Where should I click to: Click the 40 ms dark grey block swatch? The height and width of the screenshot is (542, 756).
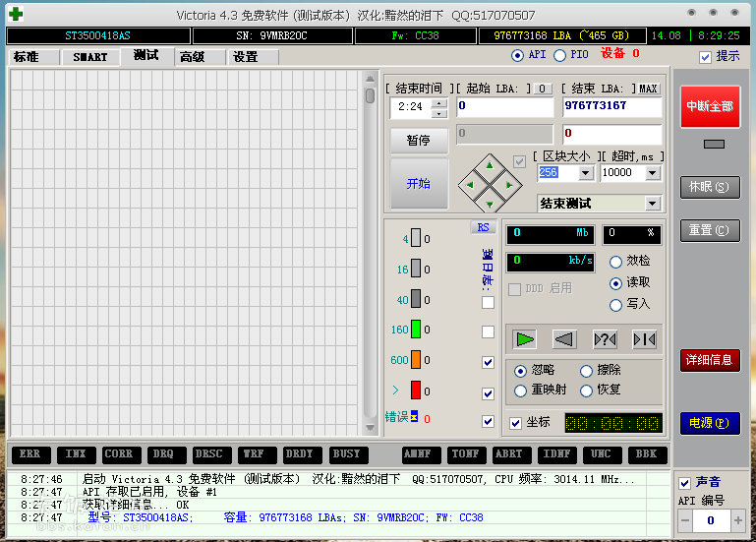tap(416, 299)
